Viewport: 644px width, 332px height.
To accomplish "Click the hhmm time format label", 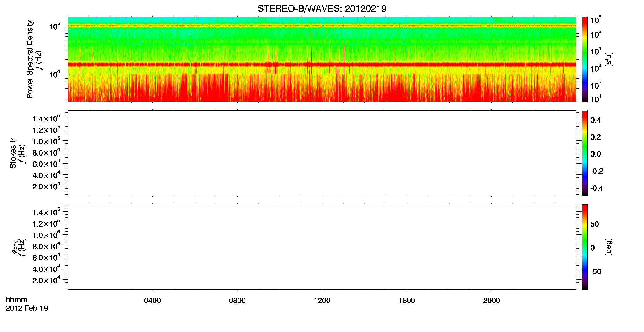I will [17, 300].
